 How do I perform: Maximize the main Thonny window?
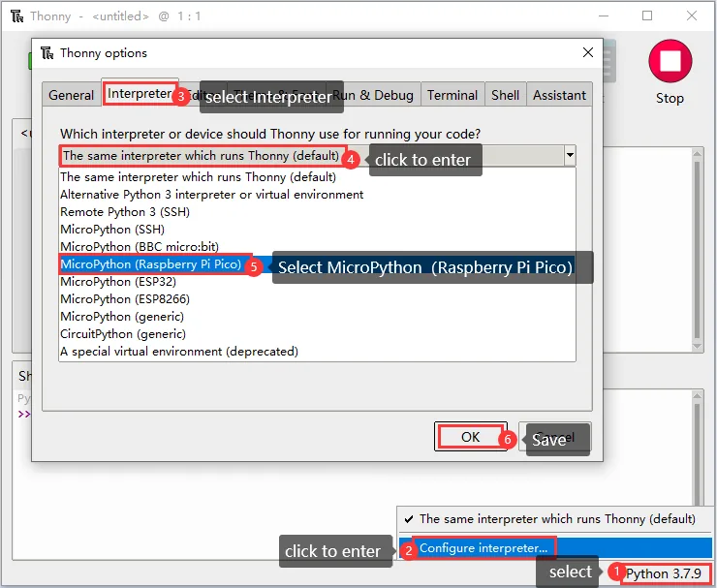(x=647, y=16)
